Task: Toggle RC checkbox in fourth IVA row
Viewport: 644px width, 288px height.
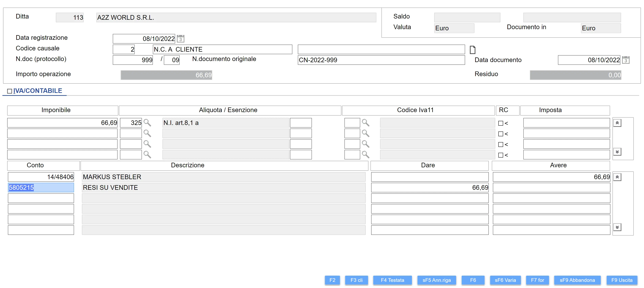Action: click(x=501, y=155)
